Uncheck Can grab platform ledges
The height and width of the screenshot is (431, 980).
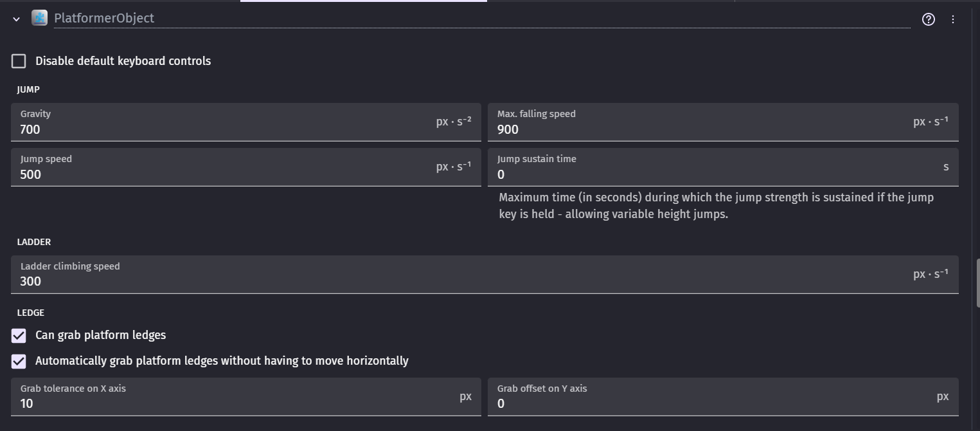click(x=19, y=336)
